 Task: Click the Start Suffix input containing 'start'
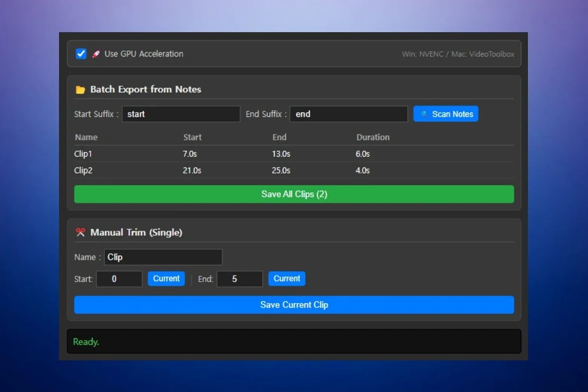[181, 114]
